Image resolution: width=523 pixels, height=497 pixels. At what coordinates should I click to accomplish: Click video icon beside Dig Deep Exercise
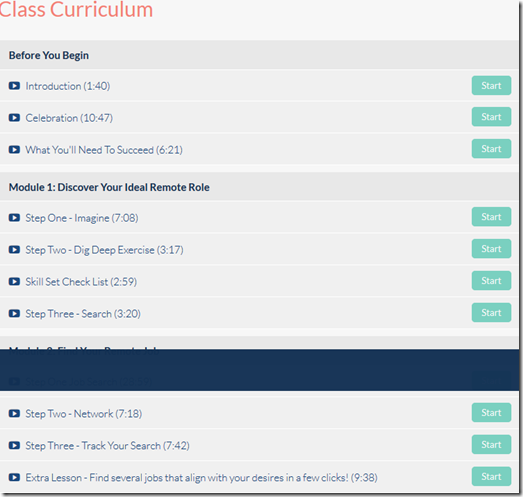click(x=14, y=250)
